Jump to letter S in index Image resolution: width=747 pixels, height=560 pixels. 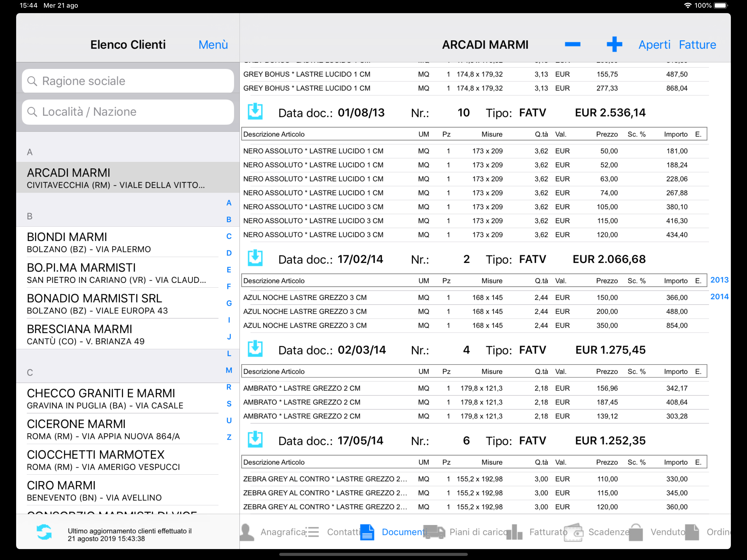tap(229, 404)
